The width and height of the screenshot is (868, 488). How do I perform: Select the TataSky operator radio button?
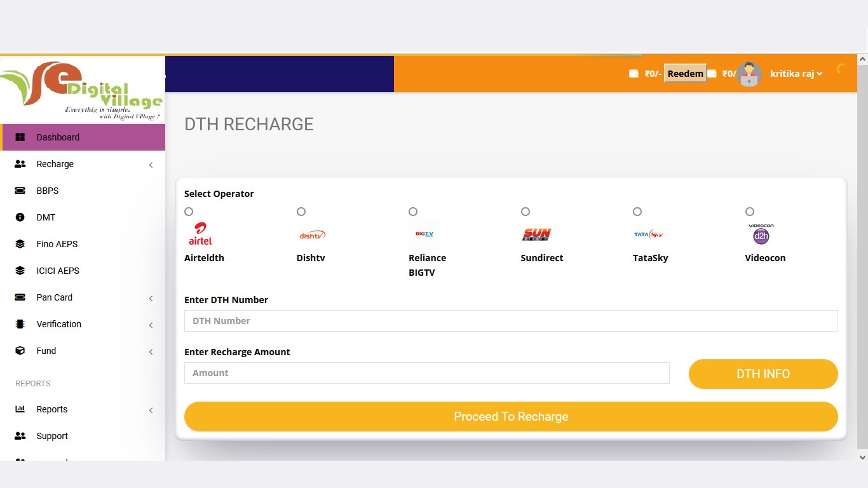(x=637, y=212)
